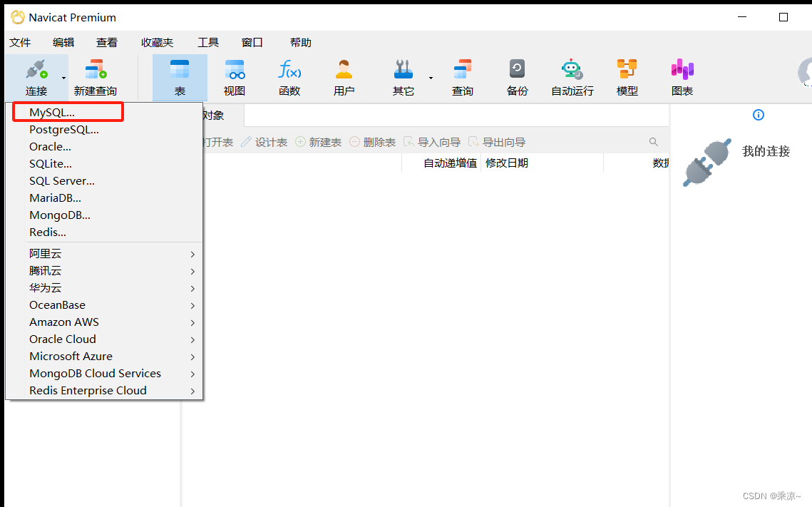Open the Help (帮助) menu
812x507 pixels.
tap(301, 43)
